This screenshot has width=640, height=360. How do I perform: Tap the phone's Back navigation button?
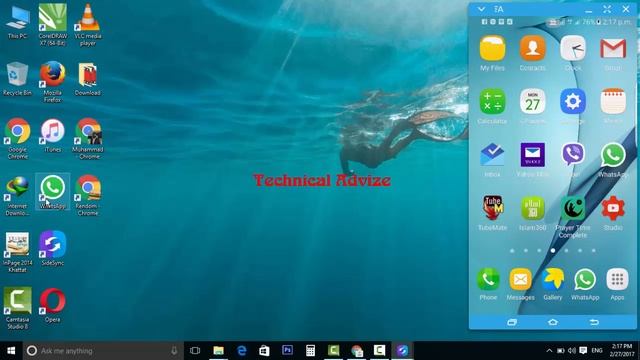pos(594,322)
